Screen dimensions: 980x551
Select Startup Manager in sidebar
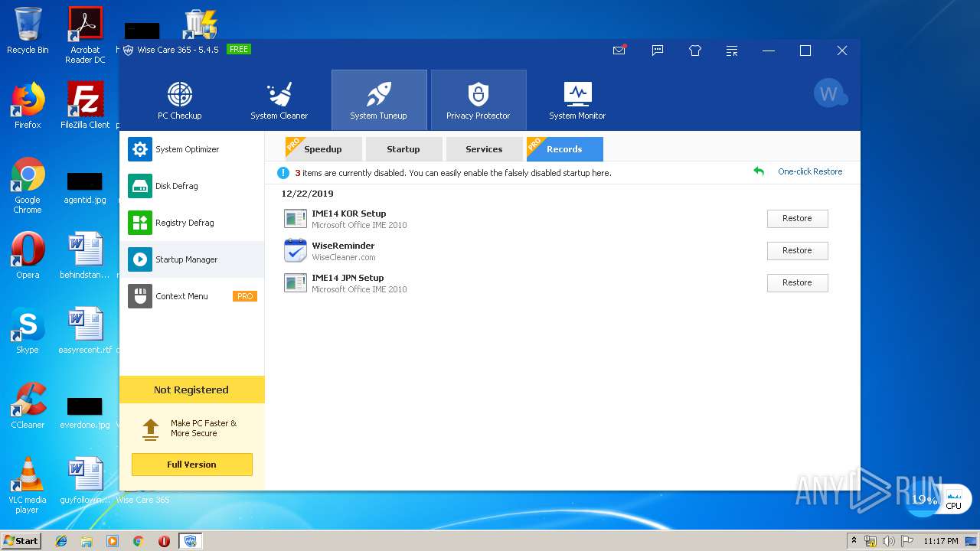[x=192, y=259]
